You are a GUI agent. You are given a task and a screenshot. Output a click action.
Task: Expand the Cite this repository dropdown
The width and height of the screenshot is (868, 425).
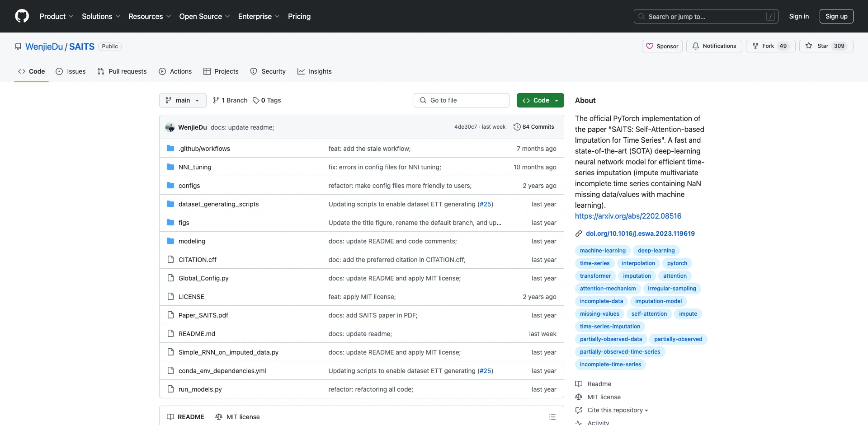(x=618, y=410)
